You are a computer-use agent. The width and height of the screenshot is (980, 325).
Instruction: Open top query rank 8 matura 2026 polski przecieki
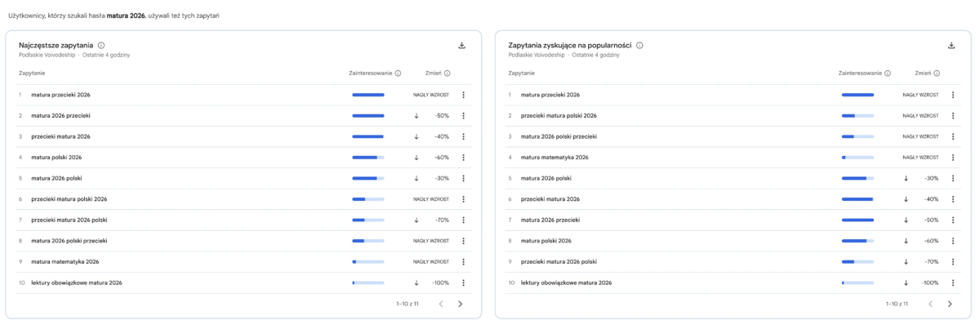[x=69, y=241]
